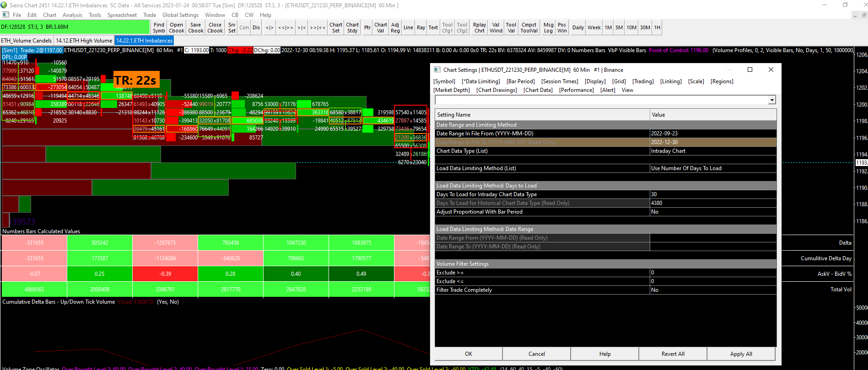Open Load Data Limiting Method value list
The height and width of the screenshot is (370, 868).
(713, 168)
